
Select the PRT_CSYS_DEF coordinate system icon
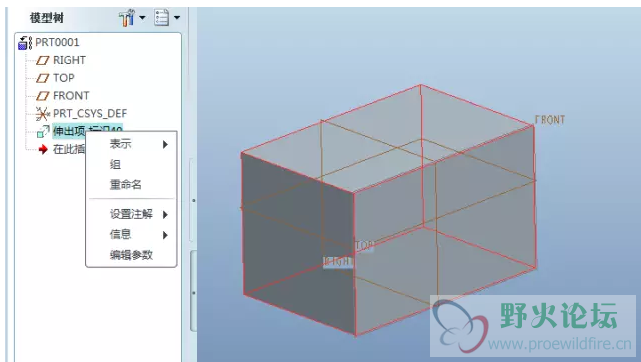(43, 114)
